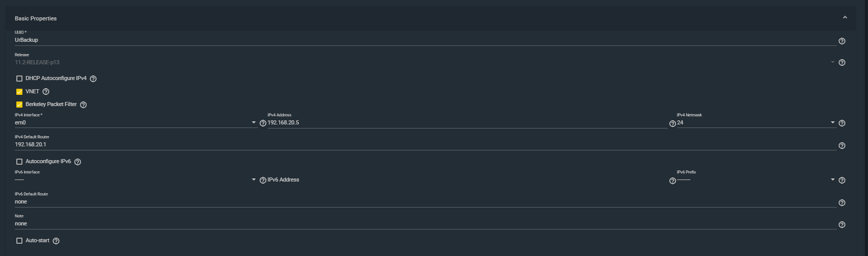Click Berkeley Packet Filter help icon

tap(83, 105)
